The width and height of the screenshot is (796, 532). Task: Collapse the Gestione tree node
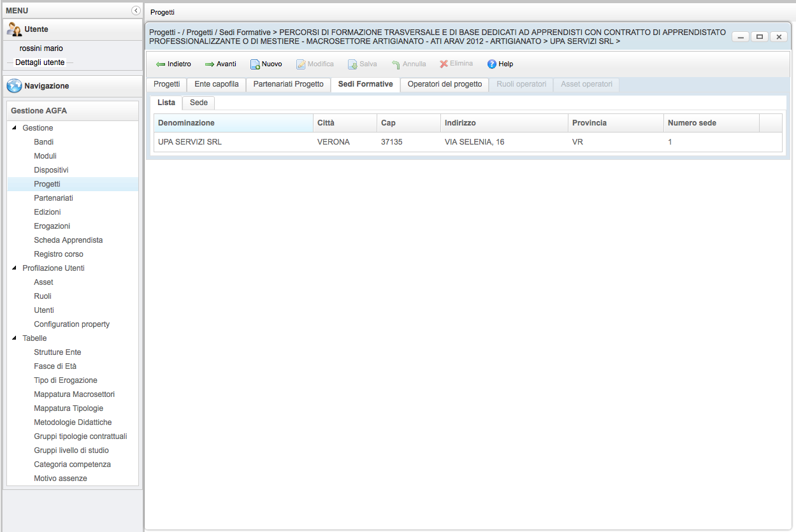tap(15, 128)
